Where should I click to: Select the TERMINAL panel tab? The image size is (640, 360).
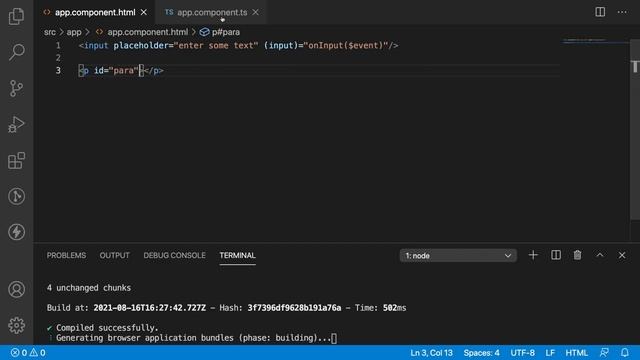(x=238, y=256)
